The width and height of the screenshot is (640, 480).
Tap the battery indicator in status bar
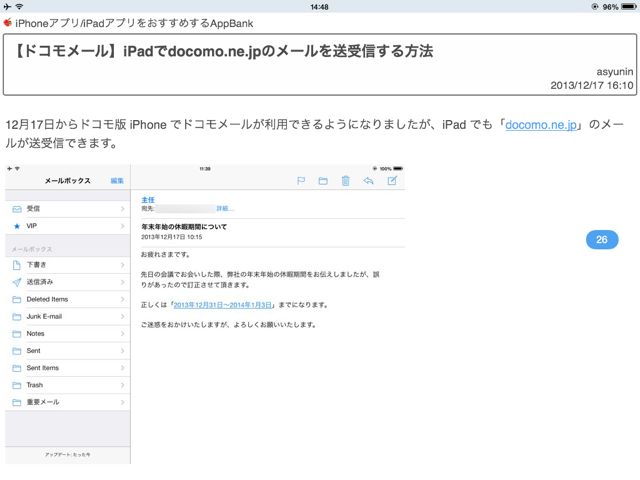(629, 7)
